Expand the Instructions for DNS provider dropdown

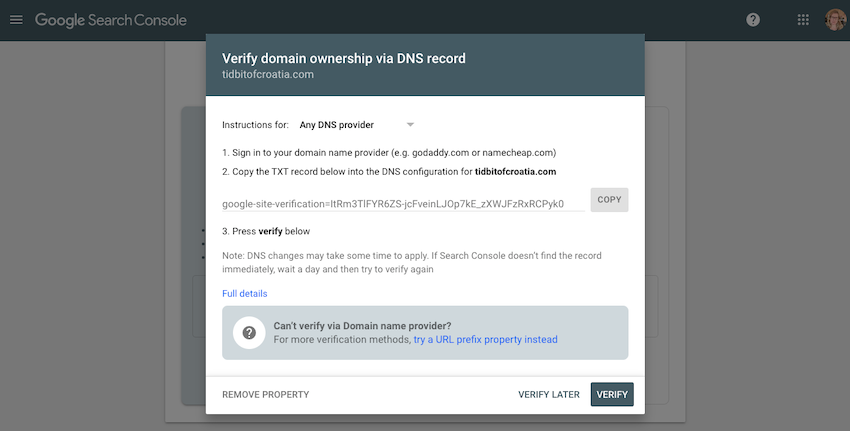coord(357,125)
